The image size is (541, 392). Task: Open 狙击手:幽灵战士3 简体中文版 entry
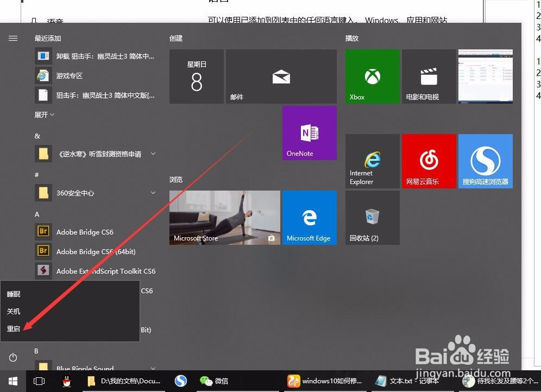(96, 95)
